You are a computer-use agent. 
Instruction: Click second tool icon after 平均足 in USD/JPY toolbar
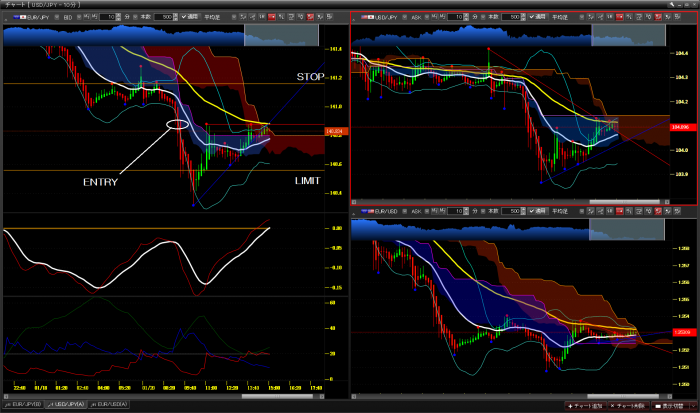(600, 17)
